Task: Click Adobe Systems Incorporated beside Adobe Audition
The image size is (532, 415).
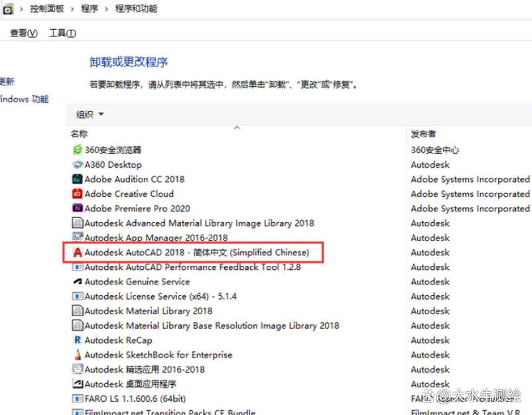Action: point(470,179)
